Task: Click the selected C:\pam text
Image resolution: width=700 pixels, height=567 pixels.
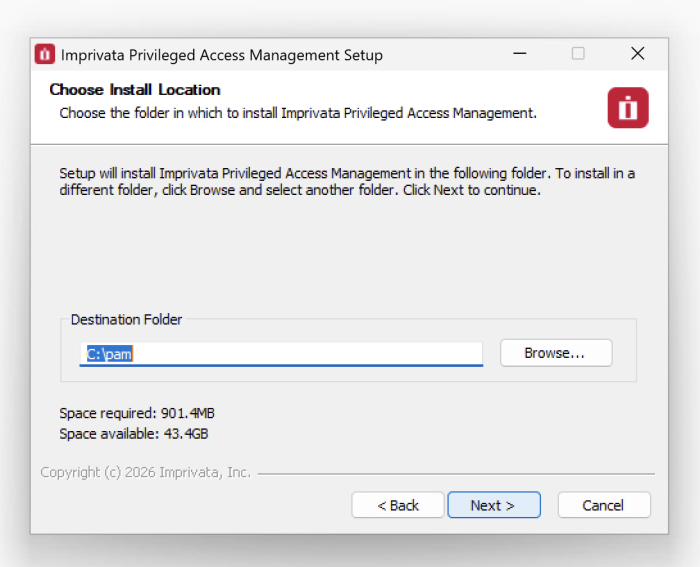Action: coord(109,354)
